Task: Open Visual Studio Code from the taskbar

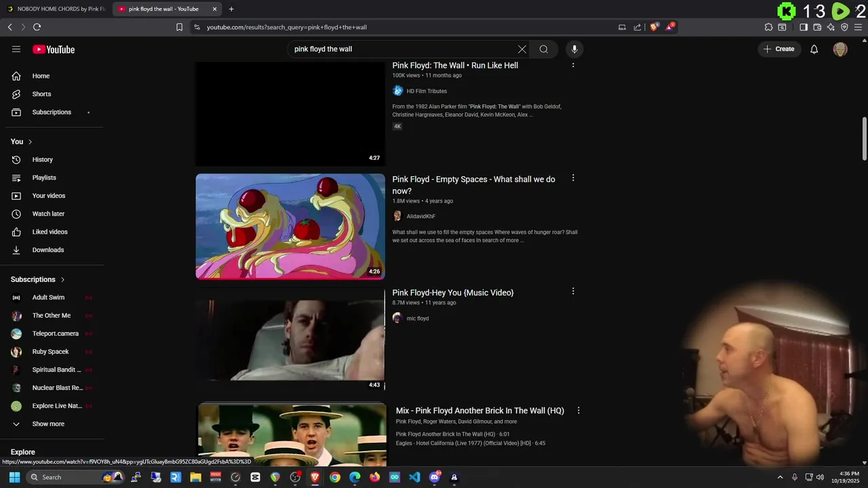Action: pyautogui.click(x=414, y=477)
